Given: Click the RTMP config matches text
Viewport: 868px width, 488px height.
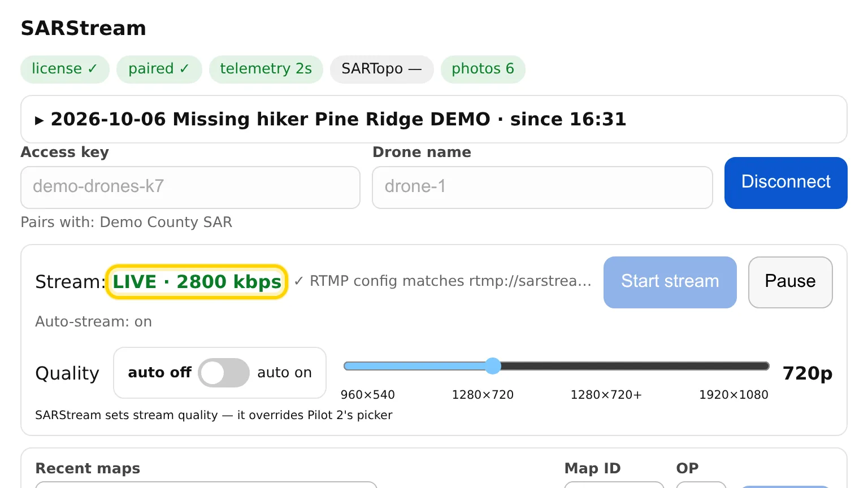Looking at the screenshot, I should pyautogui.click(x=443, y=281).
